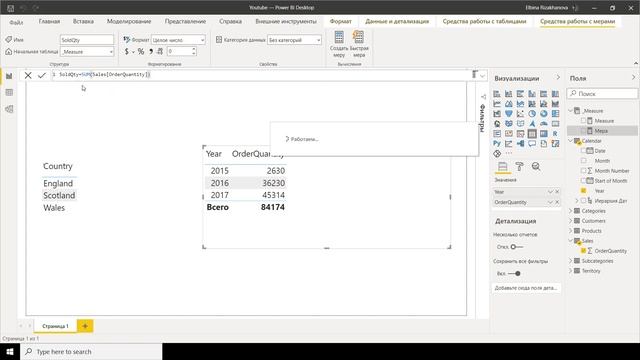Expand the Customers table
Screen dimensions: 640x360
[571, 221]
